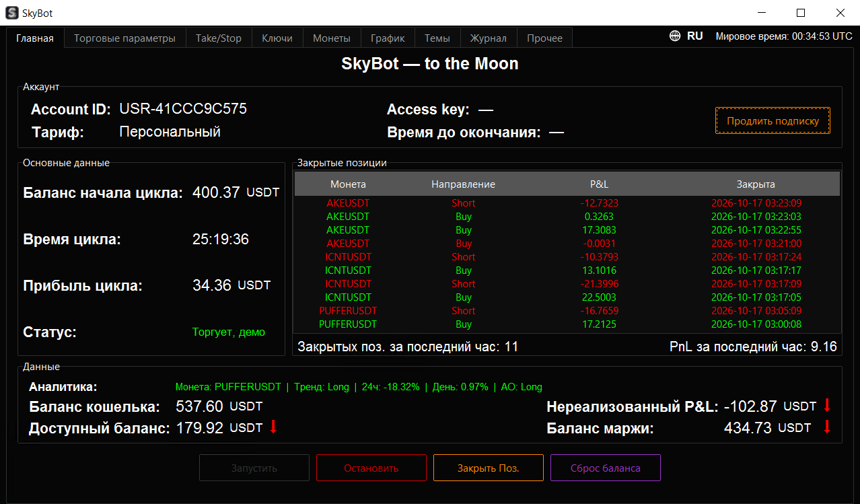
Task: Click the SkyBot logo in title bar
Action: point(12,13)
